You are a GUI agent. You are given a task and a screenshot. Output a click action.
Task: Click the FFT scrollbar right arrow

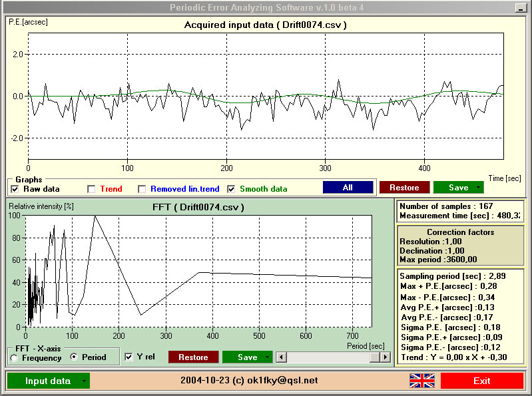coord(385,357)
